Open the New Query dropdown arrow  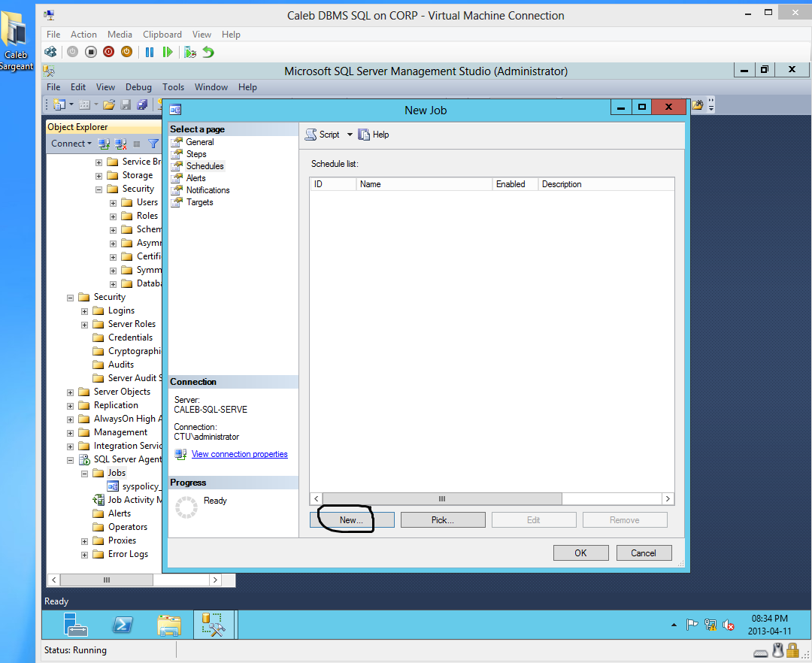point(71,105)
